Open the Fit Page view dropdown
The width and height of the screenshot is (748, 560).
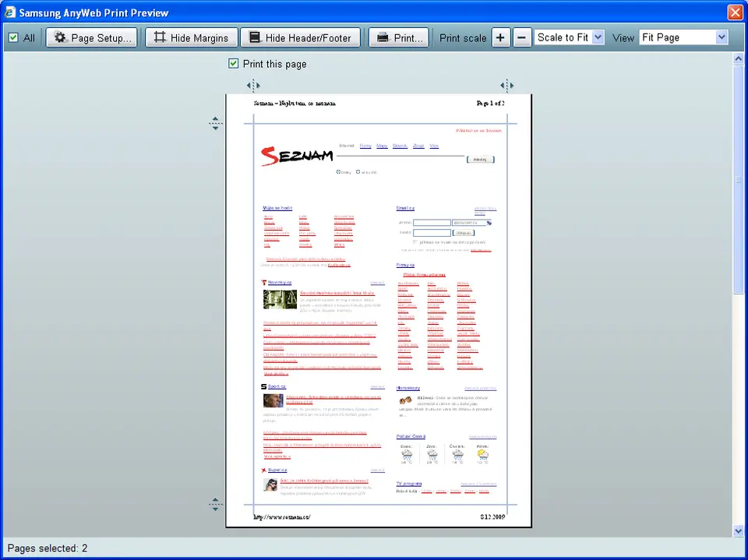point(721,37)
